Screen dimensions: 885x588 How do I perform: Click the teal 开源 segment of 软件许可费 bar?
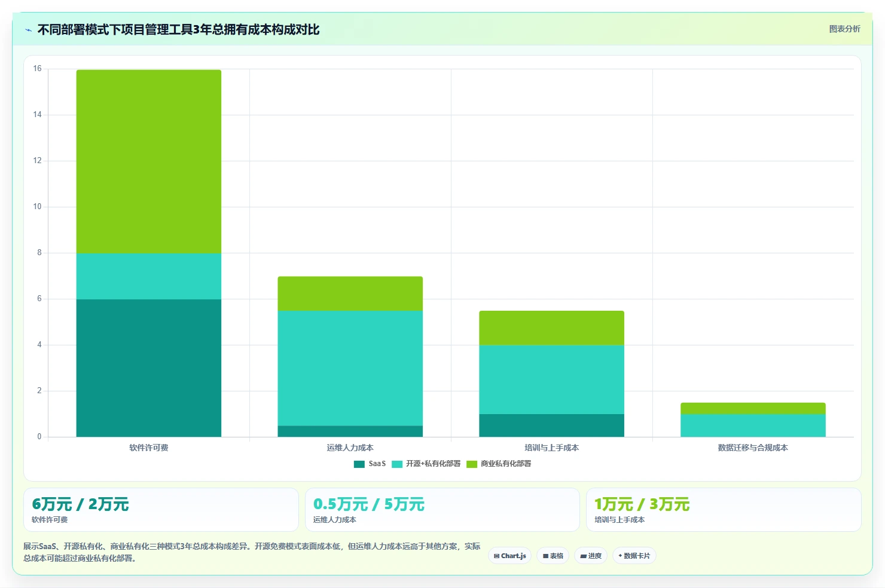pyautogui.click(x=149, y=276)
